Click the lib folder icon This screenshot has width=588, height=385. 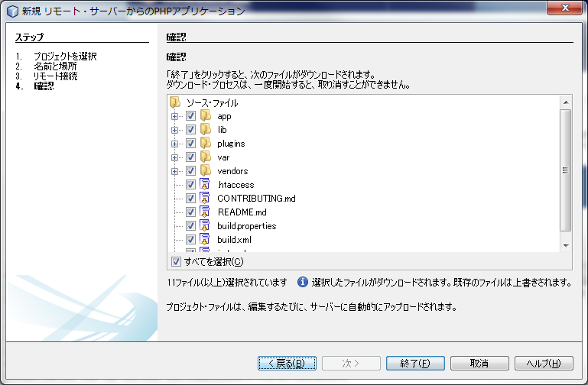click(x=206, y=130)
